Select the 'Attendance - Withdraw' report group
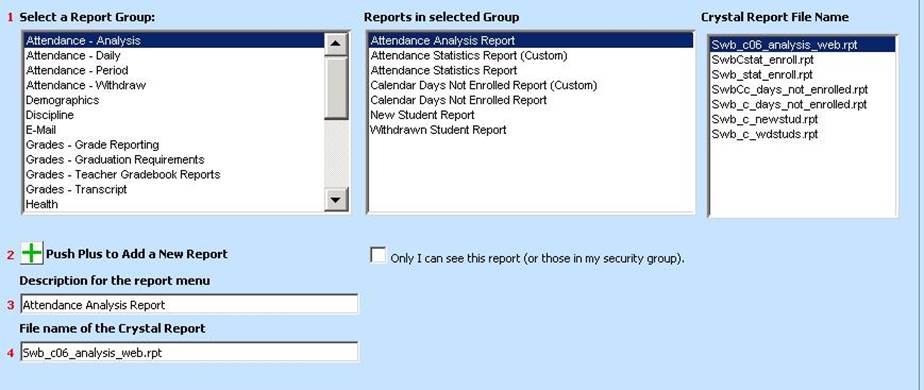 point(174,85)
